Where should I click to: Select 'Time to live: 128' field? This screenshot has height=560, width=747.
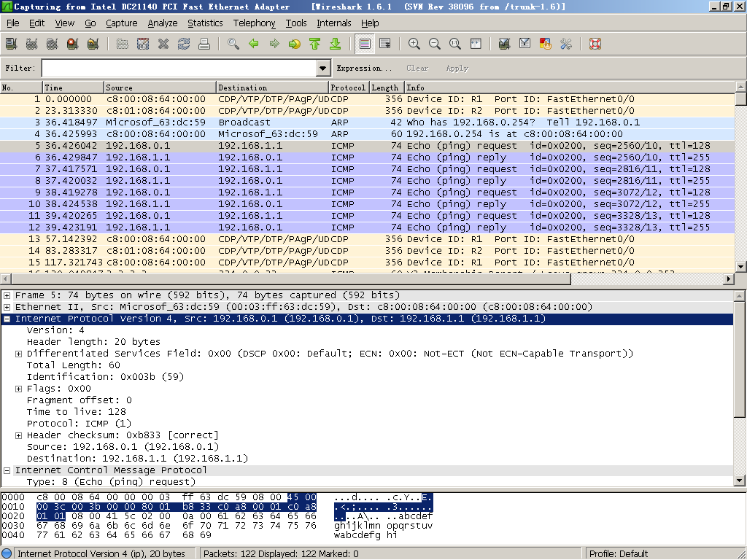click(x=76, y=412)
